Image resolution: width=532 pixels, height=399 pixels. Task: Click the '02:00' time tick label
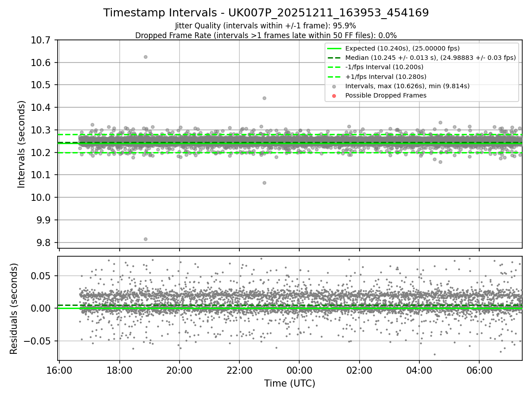pyautogui.click(x=359, y=370)
